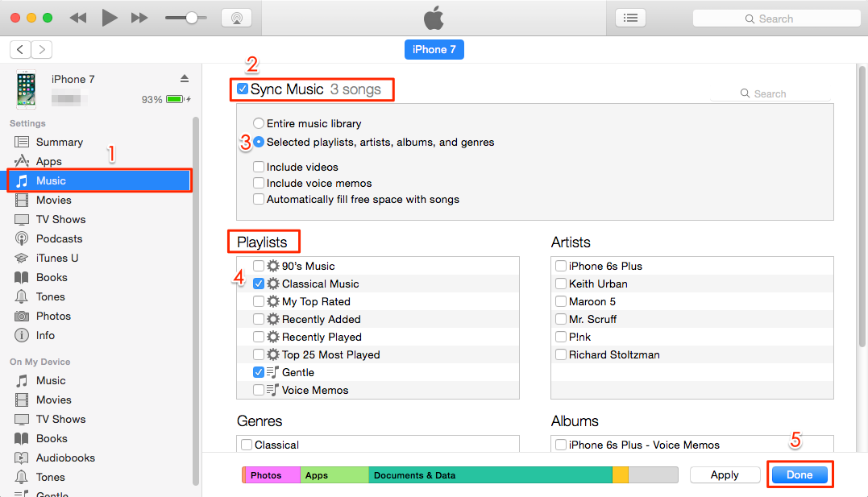Click the Documents & Data storage segment
Screen dimensions: 868x497
coord(491,475)
